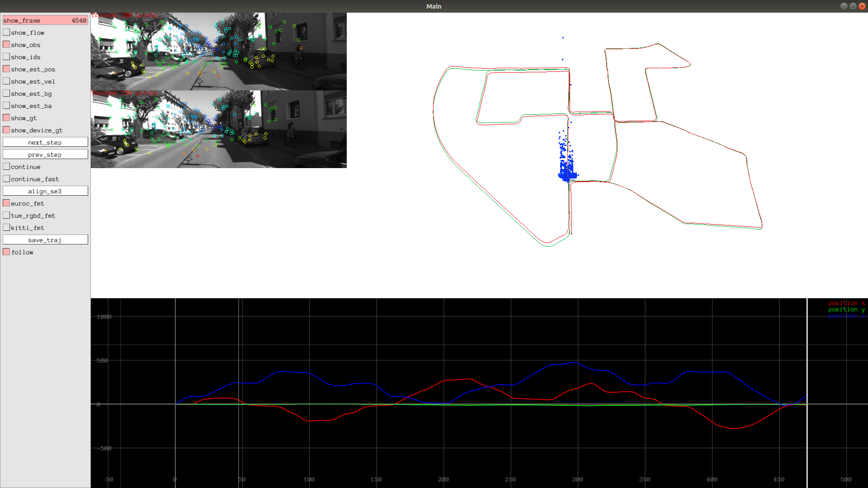Turn on show_est_bg checkbox
The image size is (868, 488).
point(6,94)
